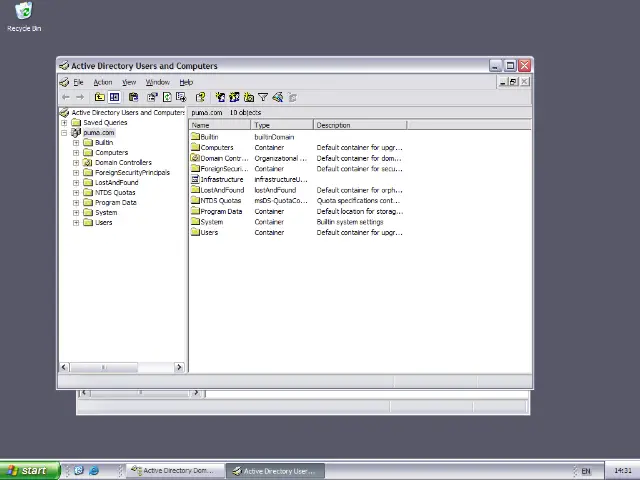
Task: Create a new user with toolbar icon
Action: point(220,97)
